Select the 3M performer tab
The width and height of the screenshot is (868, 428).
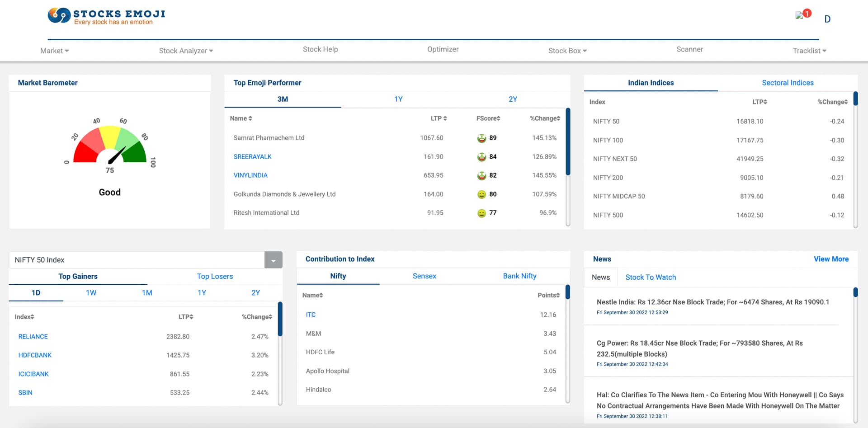283,99
